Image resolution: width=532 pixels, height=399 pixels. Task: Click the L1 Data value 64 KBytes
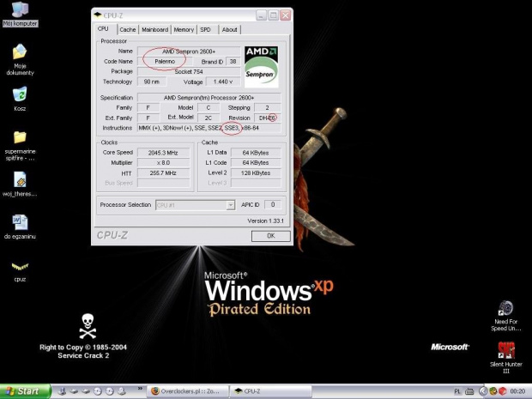pos(256,153)
